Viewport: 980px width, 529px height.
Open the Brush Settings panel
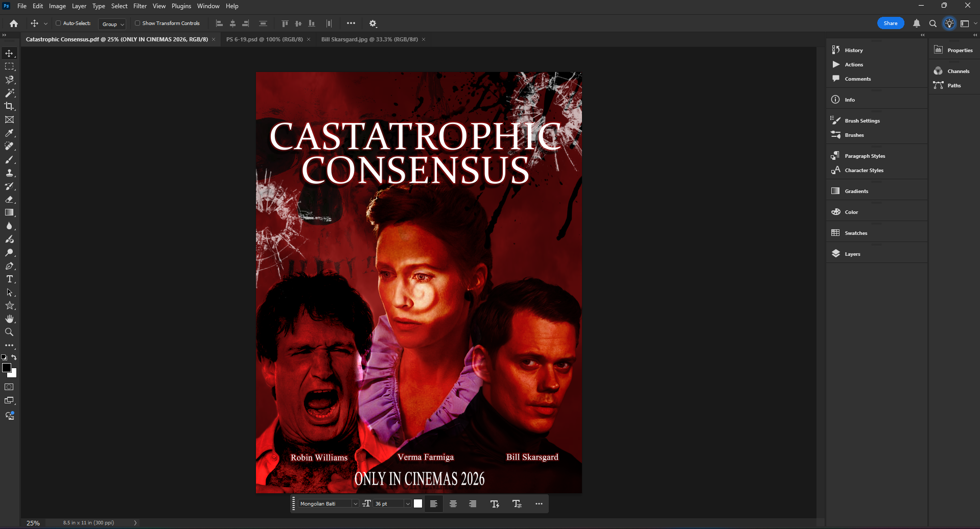coord(861,121)
